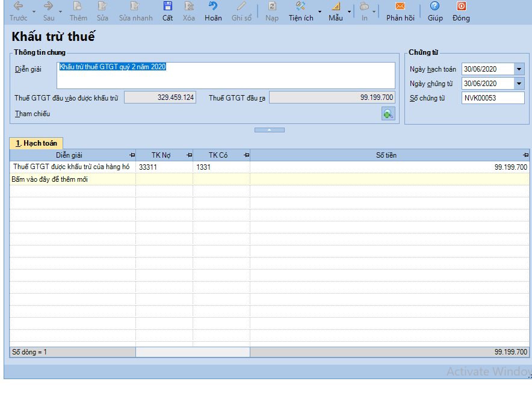
Task: Click the Mẫu template icon
Action: [x=336, y=6]
